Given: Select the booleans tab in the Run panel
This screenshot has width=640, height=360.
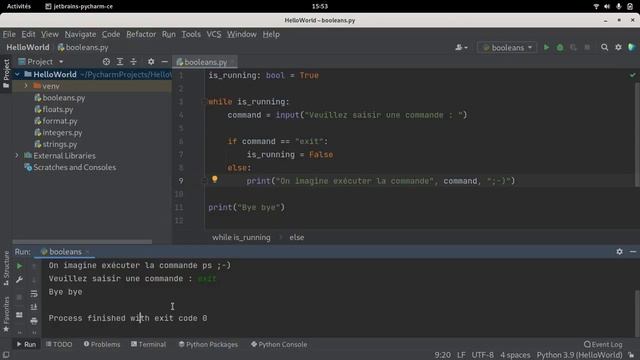Looking at the screenshot, I should [x=64, y=252].
